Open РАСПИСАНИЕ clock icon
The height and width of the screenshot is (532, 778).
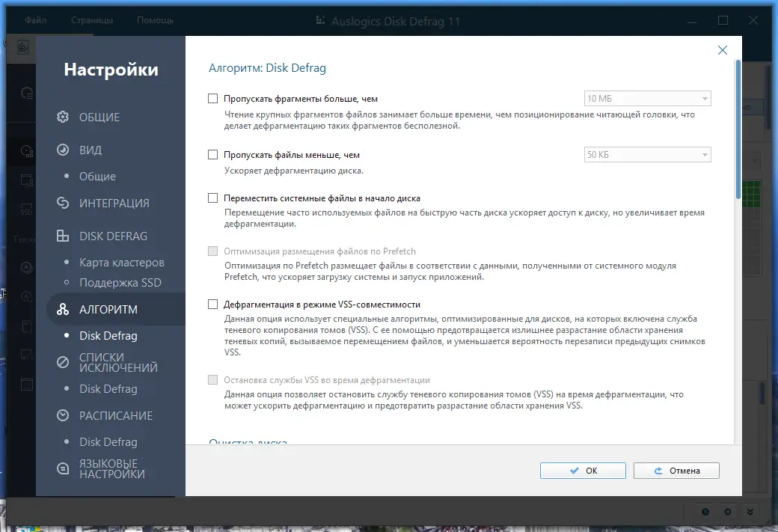pos(63,415)
